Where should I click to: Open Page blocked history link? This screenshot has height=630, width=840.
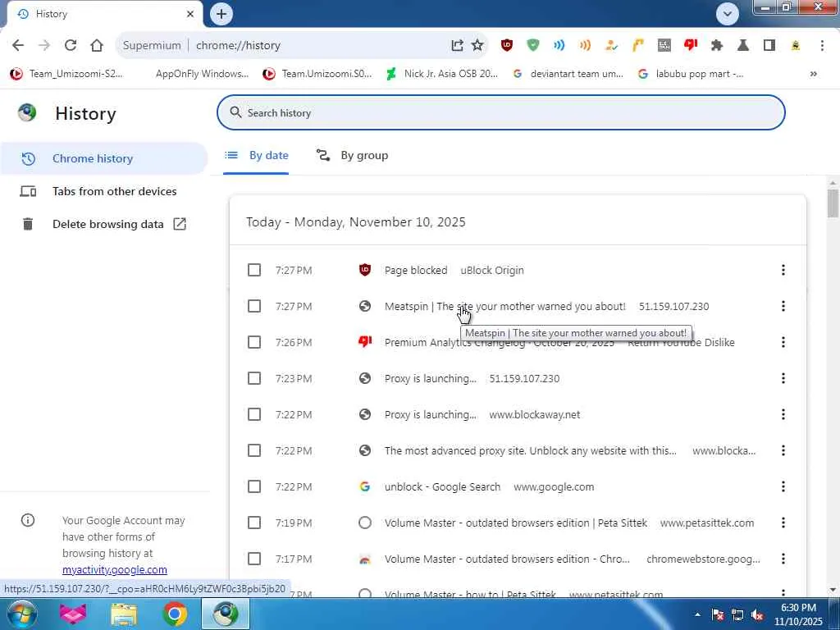[x=416, y=270]
